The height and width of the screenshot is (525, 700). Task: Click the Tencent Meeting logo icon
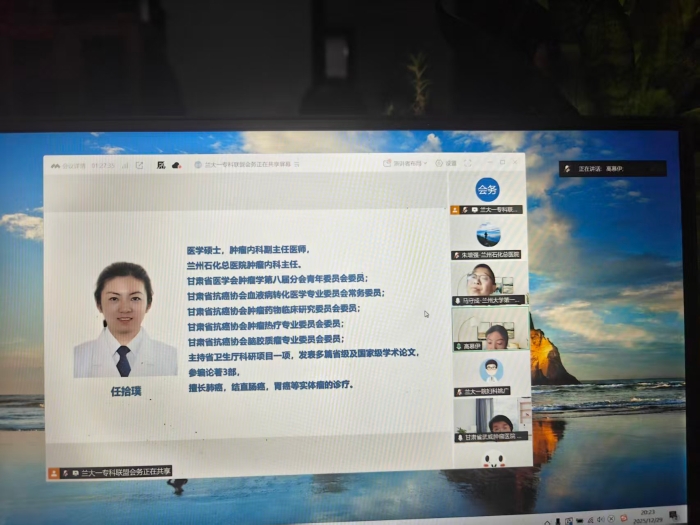[x=56, y=165]
